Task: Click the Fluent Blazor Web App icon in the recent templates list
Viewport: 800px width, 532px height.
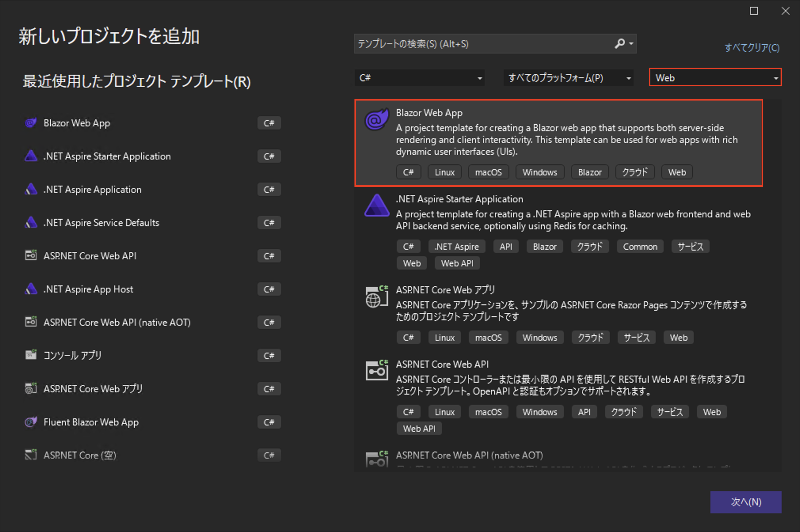Action: tap(31, 422)
